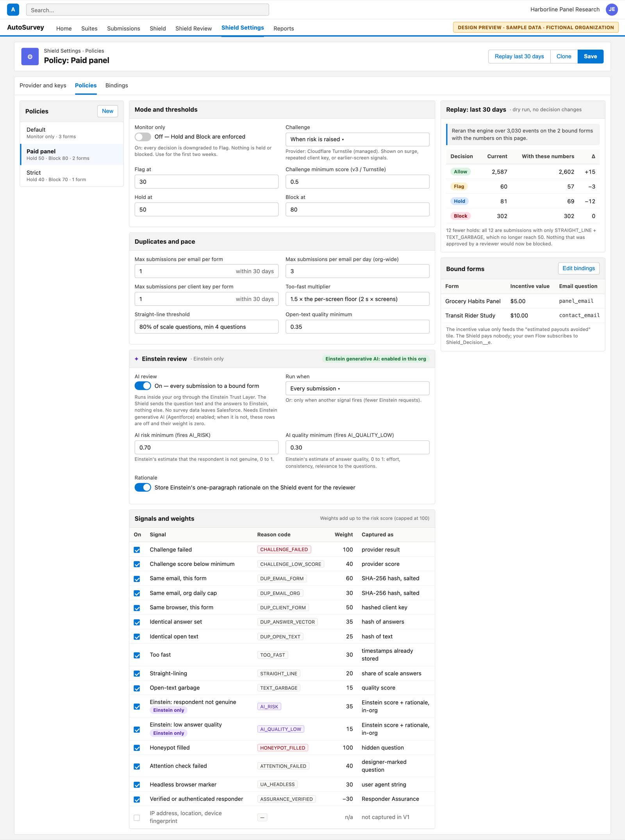Click the Search field at the top
Viewport: 625px width, 840px height.
(147, 10)
